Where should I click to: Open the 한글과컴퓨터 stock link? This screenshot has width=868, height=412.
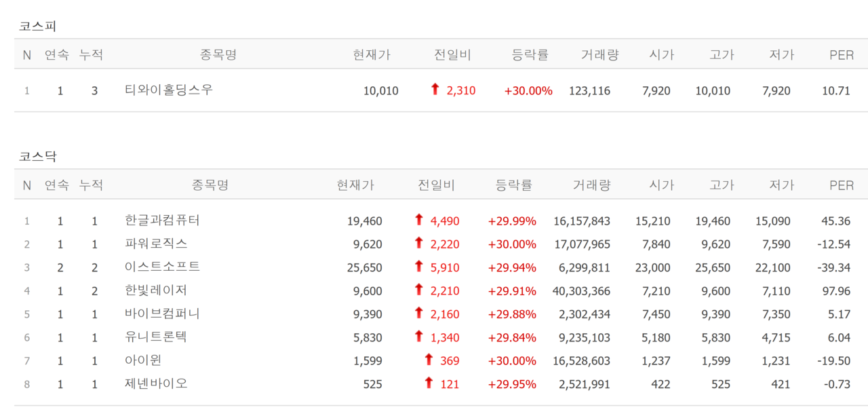[x=163, y=221]
